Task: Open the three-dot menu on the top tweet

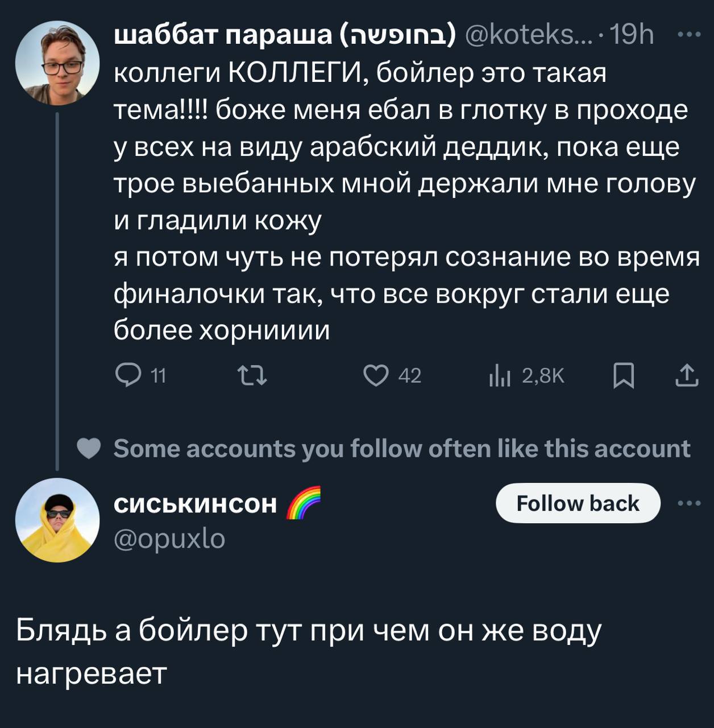Action: coord(690,35)
